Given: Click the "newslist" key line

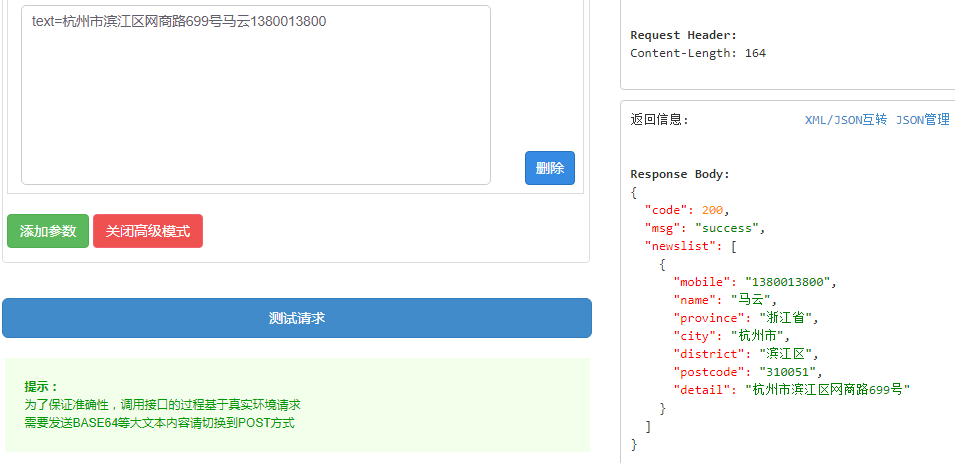Looking at the screenshot, I should (x=691, y=246).
